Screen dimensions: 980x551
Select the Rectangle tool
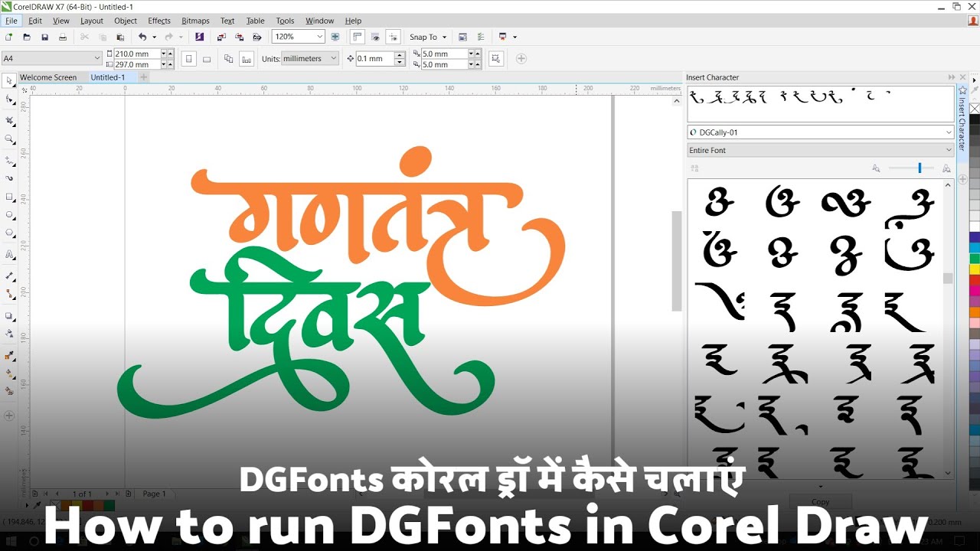pos(9,196)
